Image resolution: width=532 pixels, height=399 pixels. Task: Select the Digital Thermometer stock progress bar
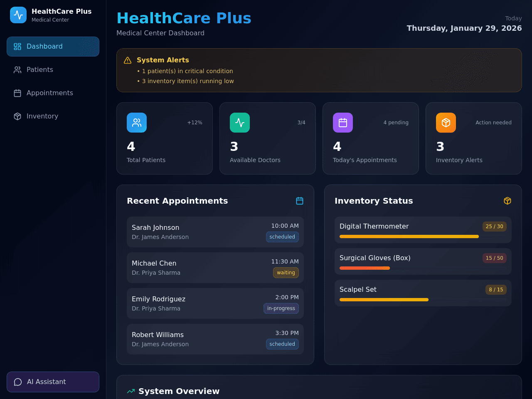coord(423,236)
